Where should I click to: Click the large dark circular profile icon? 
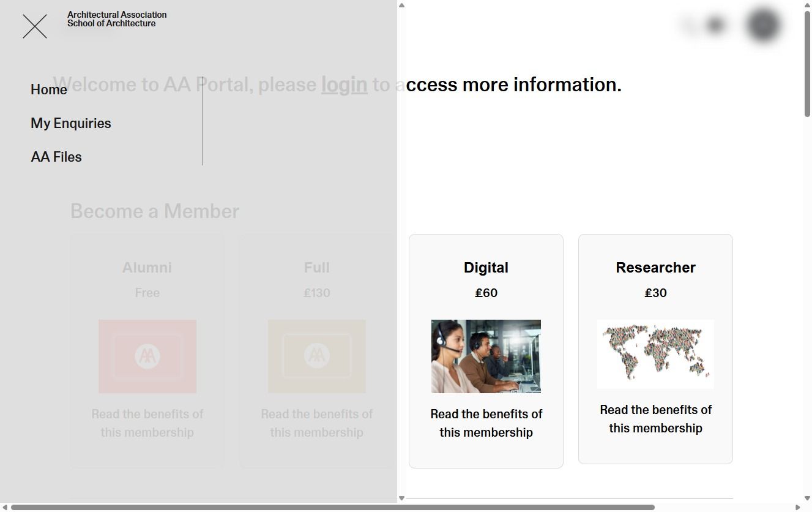pyautogui.click(x=763, y=25)
